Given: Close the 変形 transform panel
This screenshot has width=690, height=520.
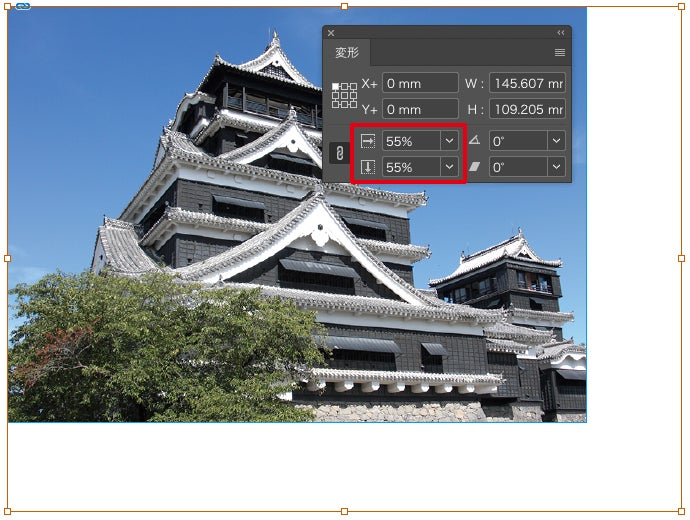Looking at the screenshot, I should tap(331, 33).
